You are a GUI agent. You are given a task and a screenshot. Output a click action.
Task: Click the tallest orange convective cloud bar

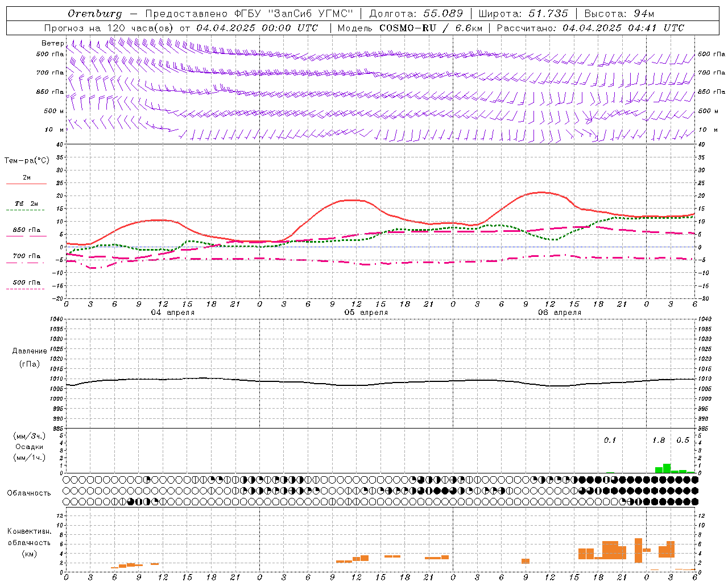[638, 550]
